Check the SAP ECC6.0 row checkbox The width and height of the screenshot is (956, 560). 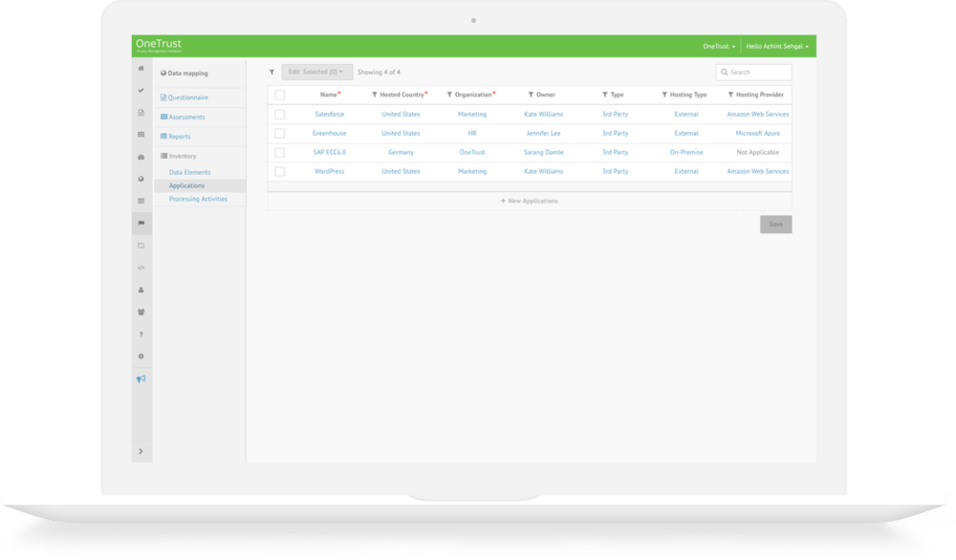click(280, 152)
